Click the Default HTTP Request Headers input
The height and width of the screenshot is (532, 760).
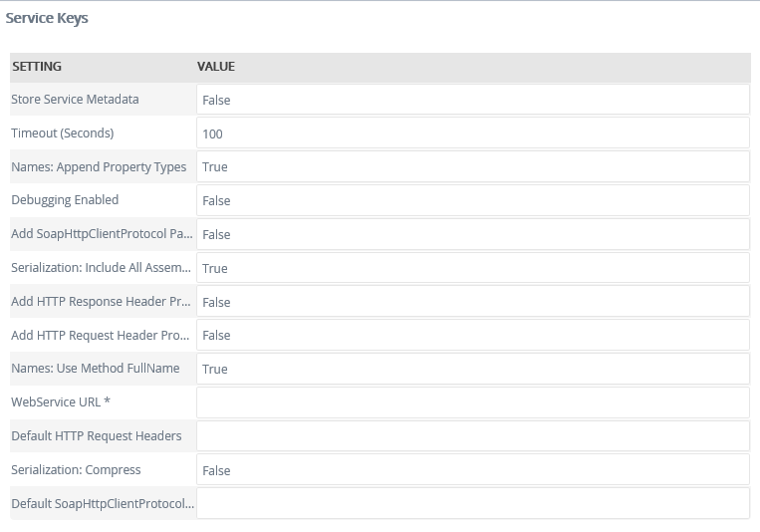click(472, 436)
